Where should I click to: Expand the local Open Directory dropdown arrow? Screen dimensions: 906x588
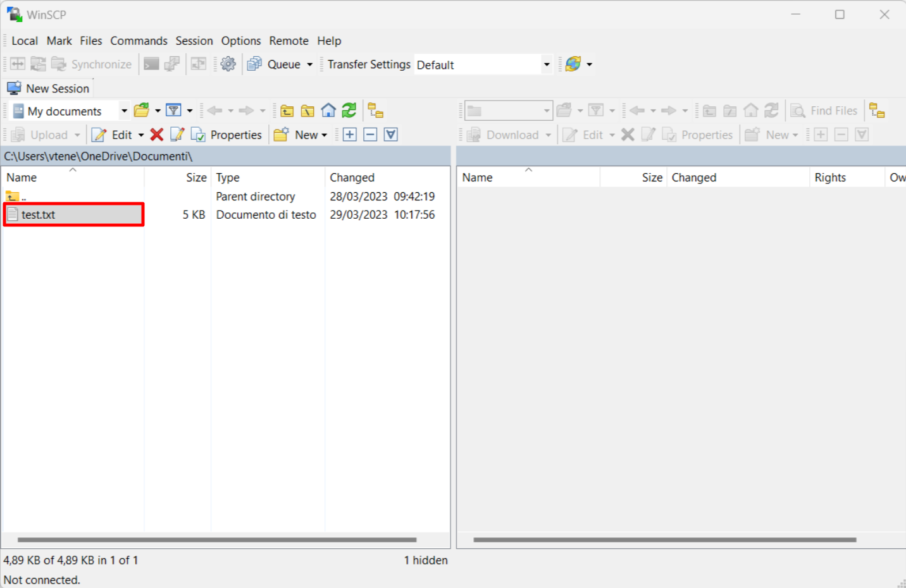tap(158, 111)
